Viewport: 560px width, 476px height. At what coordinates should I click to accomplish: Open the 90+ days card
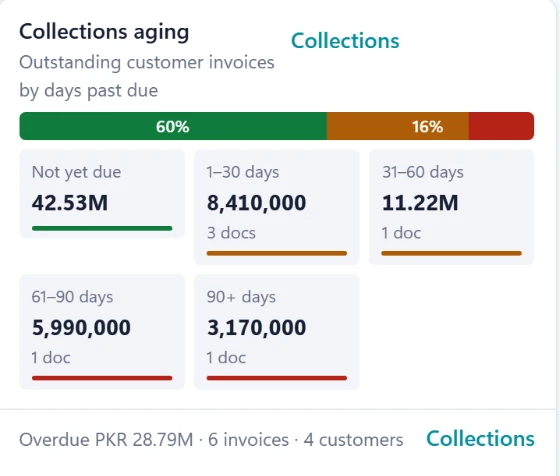coord(276,332)
